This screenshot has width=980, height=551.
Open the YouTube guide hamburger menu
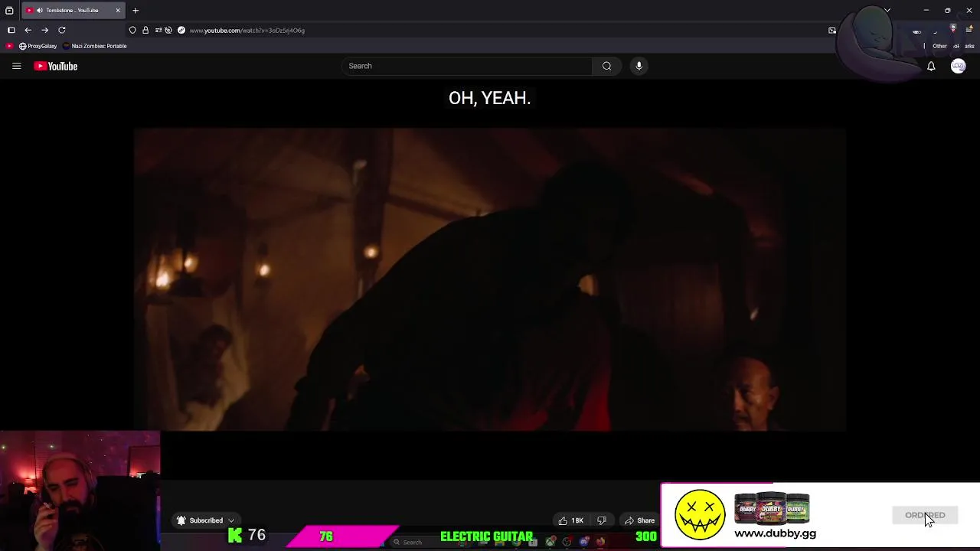(16, 66)
